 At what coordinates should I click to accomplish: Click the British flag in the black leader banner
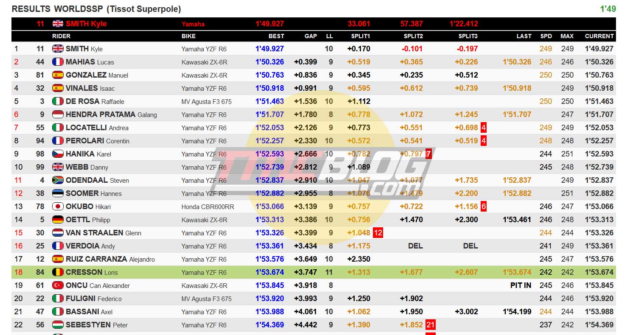coord(58,24)
